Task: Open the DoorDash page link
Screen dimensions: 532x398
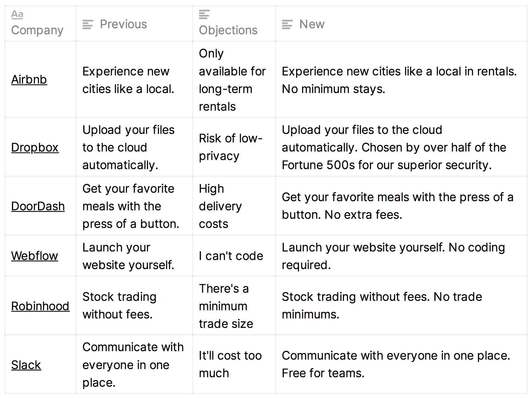Action: pos(38,206)
